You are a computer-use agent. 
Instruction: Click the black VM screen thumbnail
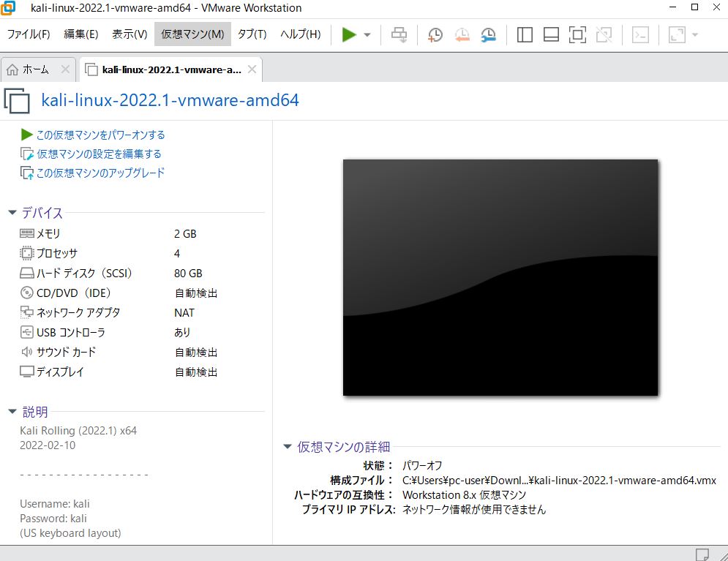point(500,277)
